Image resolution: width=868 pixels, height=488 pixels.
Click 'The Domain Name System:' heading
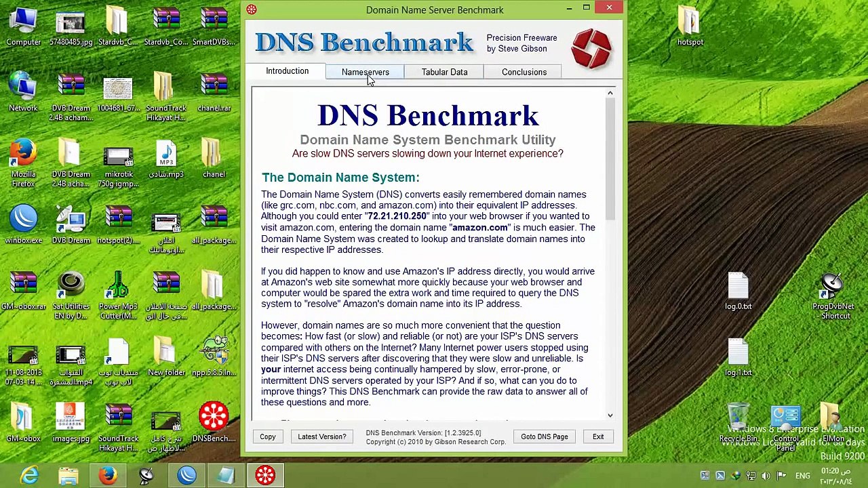(x=340, y=178)
